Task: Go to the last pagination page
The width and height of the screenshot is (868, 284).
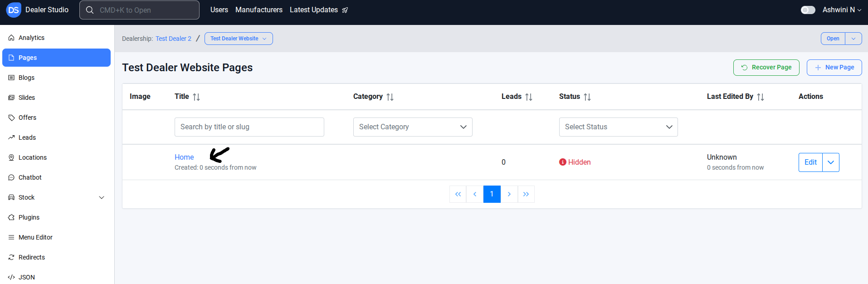Action: [526, 194]
